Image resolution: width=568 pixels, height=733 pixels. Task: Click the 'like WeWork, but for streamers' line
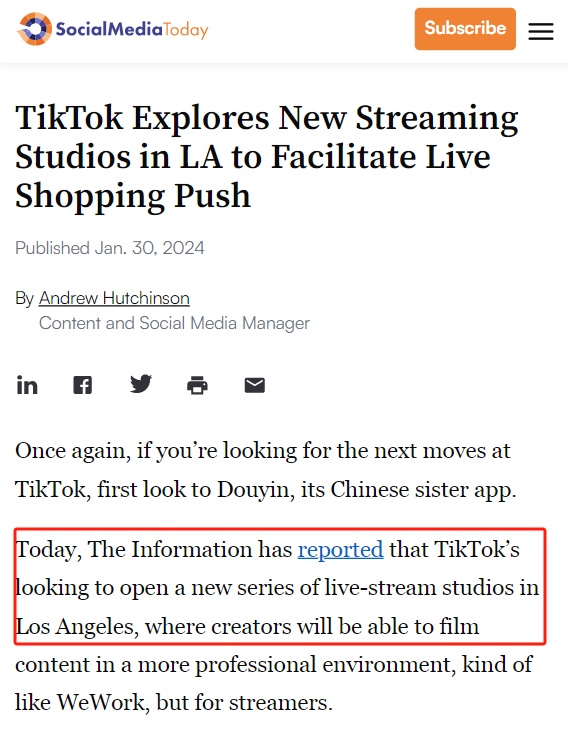click(173, 703)
